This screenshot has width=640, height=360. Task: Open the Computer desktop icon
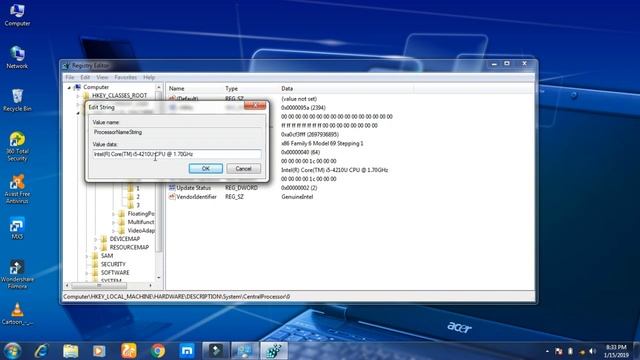coord(17,15)
